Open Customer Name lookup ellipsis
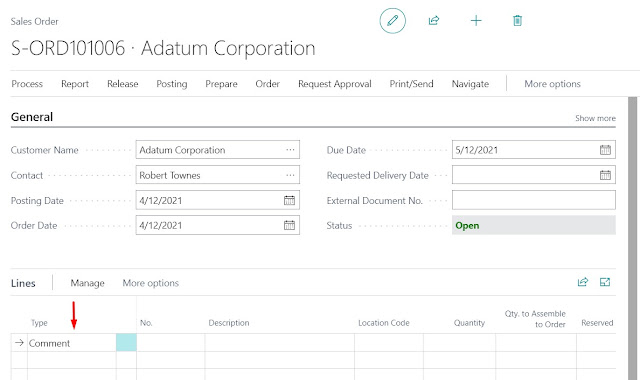The height and width of the screenshot is (380, 640). pyautogui.click(x=290, y=150)
